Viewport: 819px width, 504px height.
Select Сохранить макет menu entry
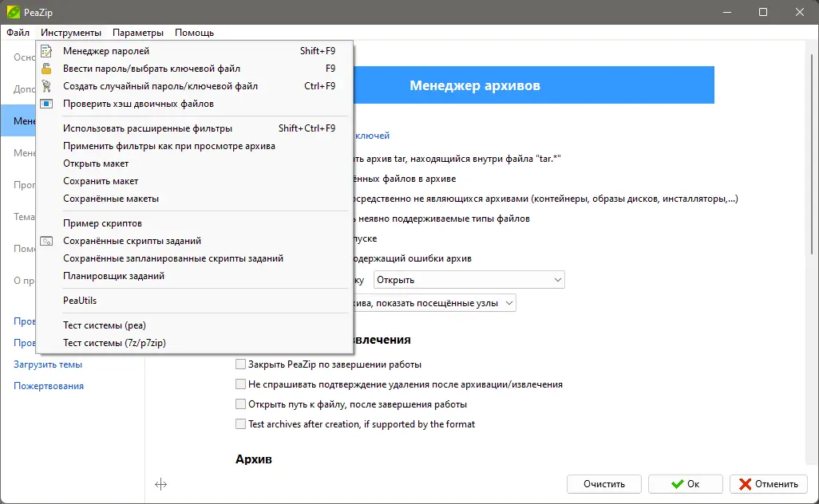coord(194,181)
